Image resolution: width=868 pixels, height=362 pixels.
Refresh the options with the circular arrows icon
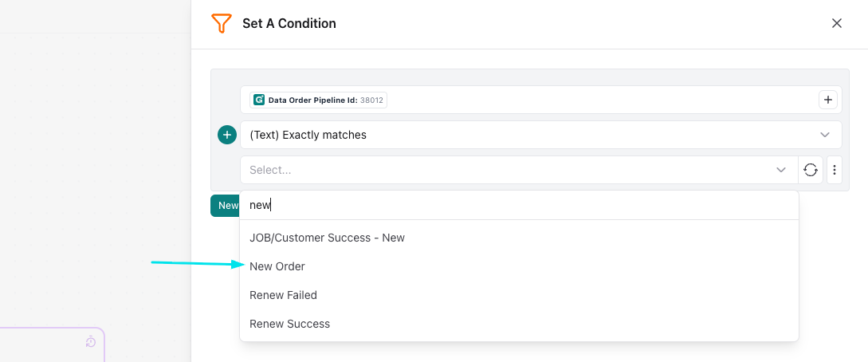tap(811, 170)
